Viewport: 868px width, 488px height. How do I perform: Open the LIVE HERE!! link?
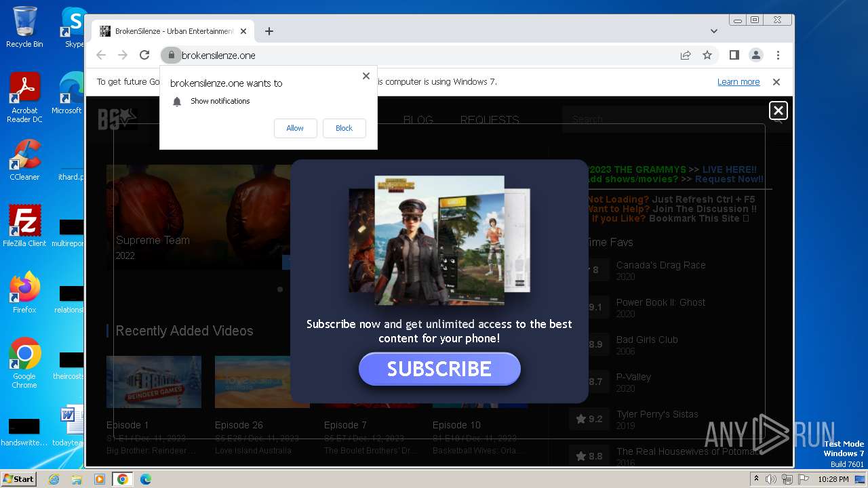729,169
